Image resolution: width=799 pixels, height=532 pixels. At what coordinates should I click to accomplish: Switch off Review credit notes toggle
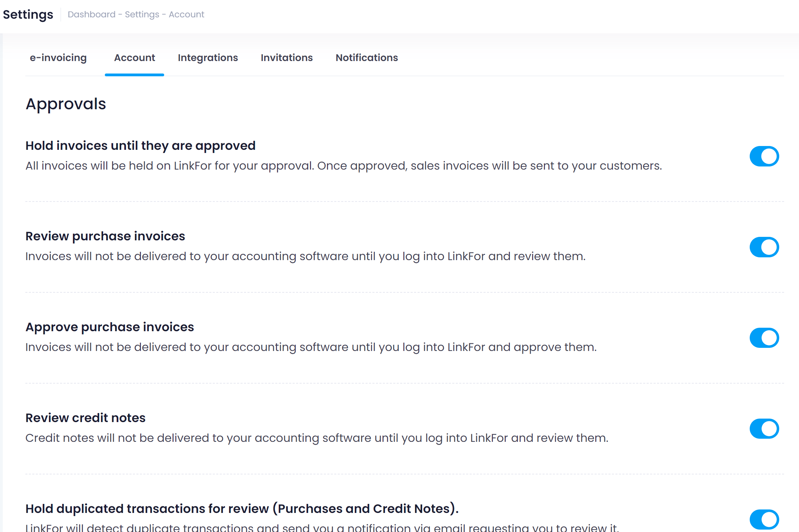[764, 429]
